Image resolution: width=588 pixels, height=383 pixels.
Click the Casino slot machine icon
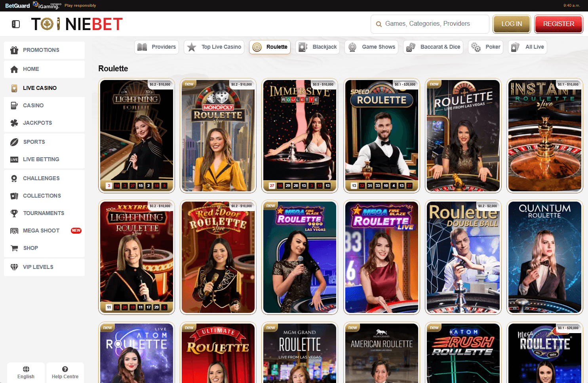point(14,105)
